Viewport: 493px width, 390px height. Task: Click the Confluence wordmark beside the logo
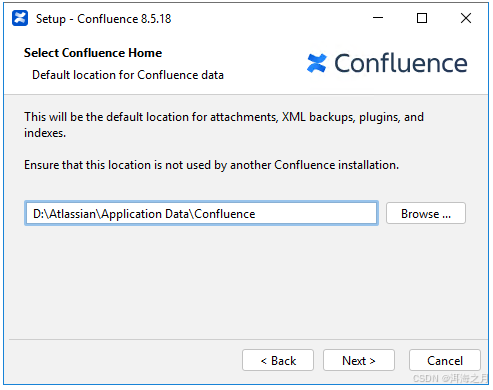click(401, 63)
